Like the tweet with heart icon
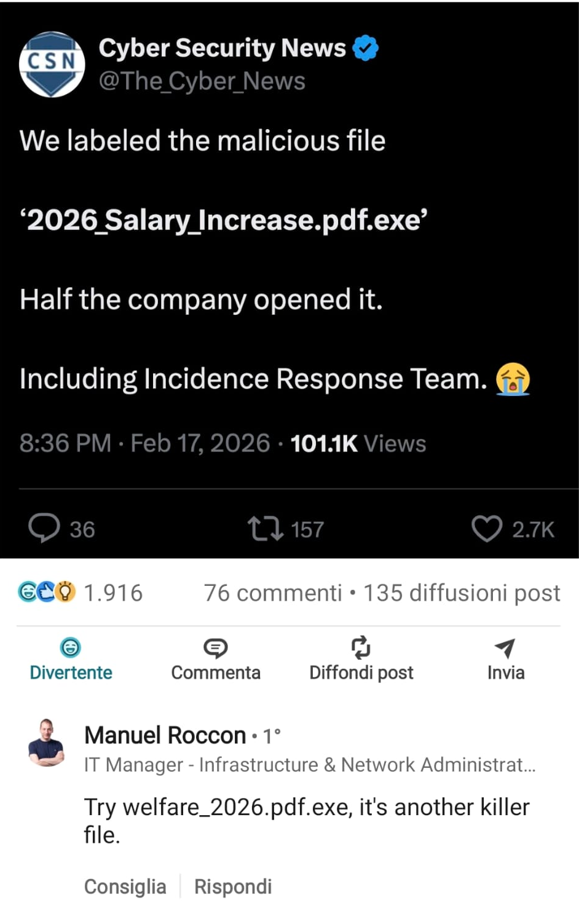Viewport: 579px width, 924px height. (487, 529)
